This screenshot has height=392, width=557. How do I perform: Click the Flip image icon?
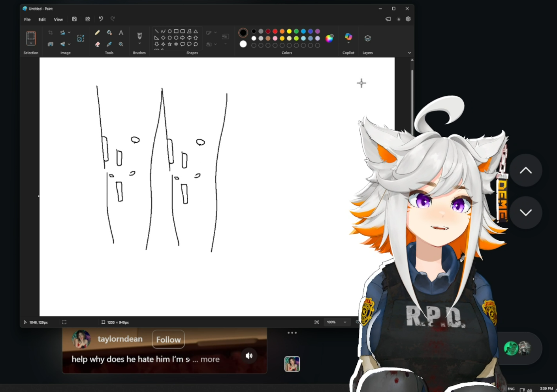(62, 44)
